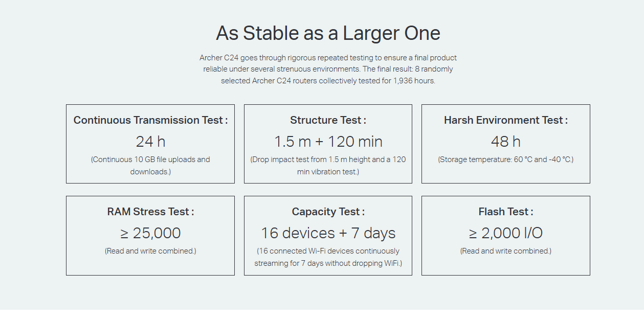
Task: Click the "As Stable as a Larger One" heading
Action: 328,33
